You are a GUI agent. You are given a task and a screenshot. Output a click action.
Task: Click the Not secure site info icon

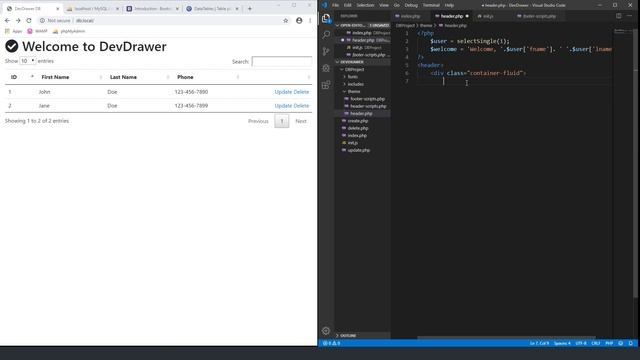point(42,20)
